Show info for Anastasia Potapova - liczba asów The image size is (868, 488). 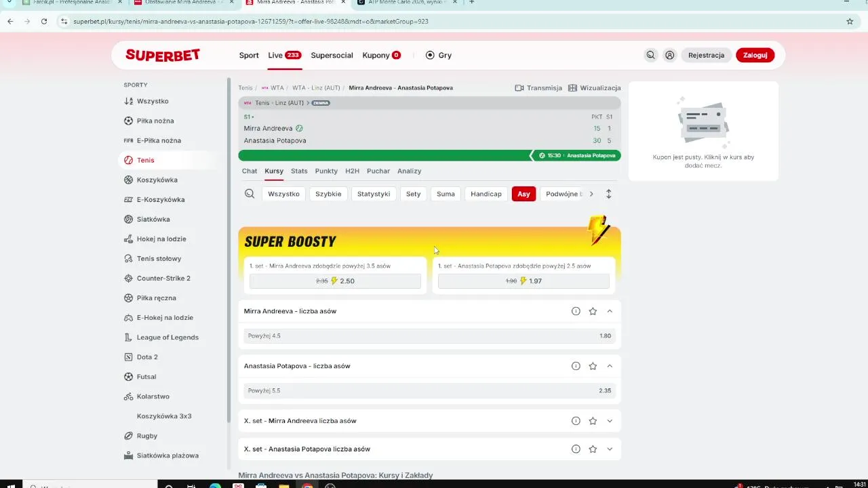tap(576, 366)
